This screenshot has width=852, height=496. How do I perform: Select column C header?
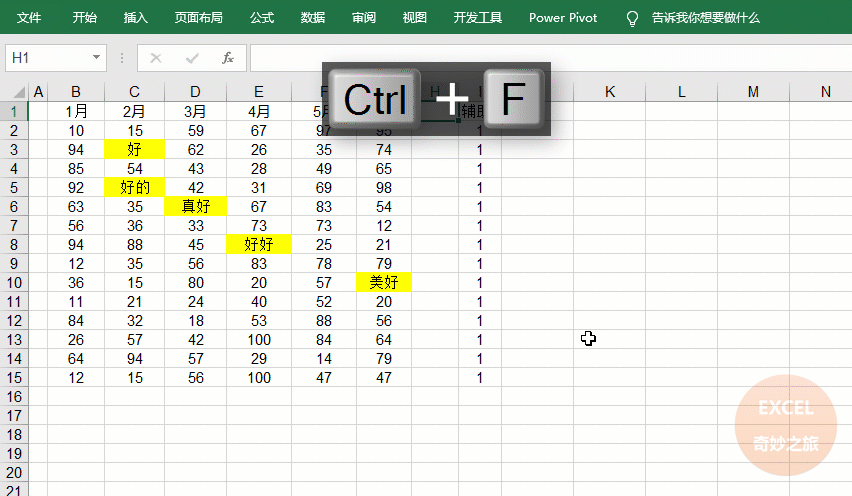134,92
